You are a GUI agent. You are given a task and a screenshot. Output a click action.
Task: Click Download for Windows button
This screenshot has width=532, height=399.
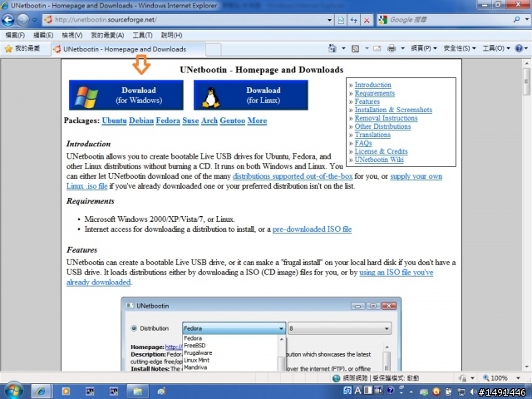pos(126,95)
